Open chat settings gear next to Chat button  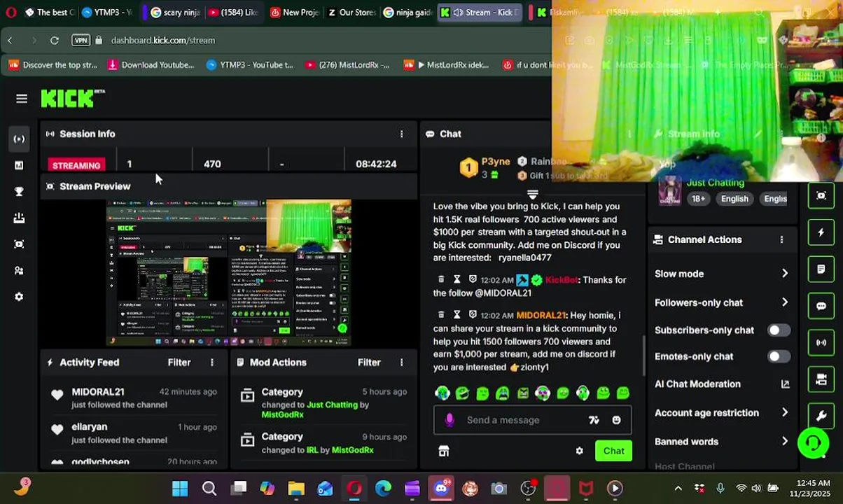pos(579,451)
